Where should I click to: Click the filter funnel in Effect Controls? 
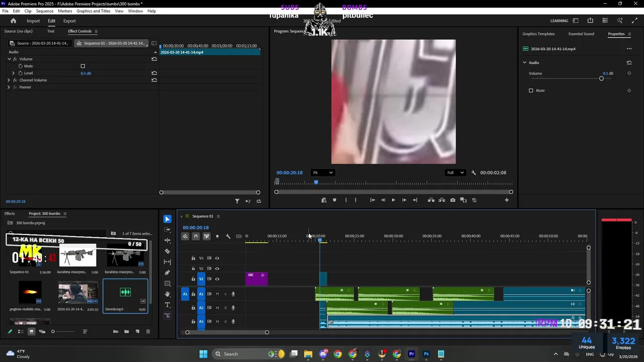point(237,201)
